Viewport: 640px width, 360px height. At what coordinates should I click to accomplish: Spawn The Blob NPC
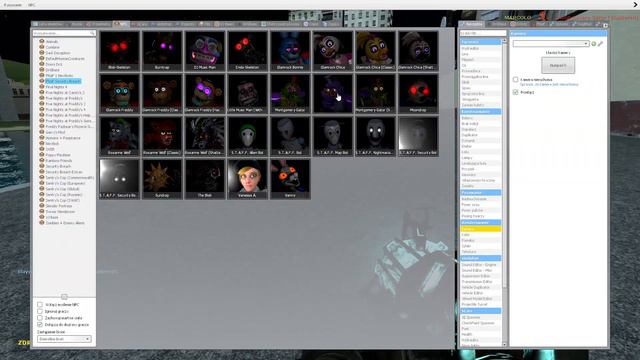[x=205, y=179]
